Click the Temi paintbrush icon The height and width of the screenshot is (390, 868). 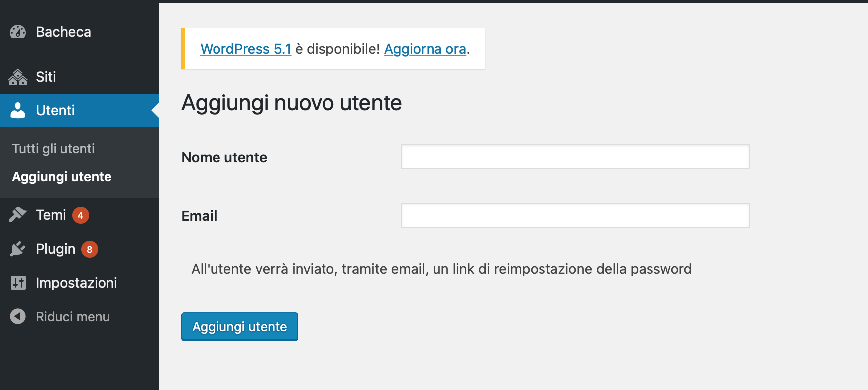pyautogui.click(x=18, y=215)
